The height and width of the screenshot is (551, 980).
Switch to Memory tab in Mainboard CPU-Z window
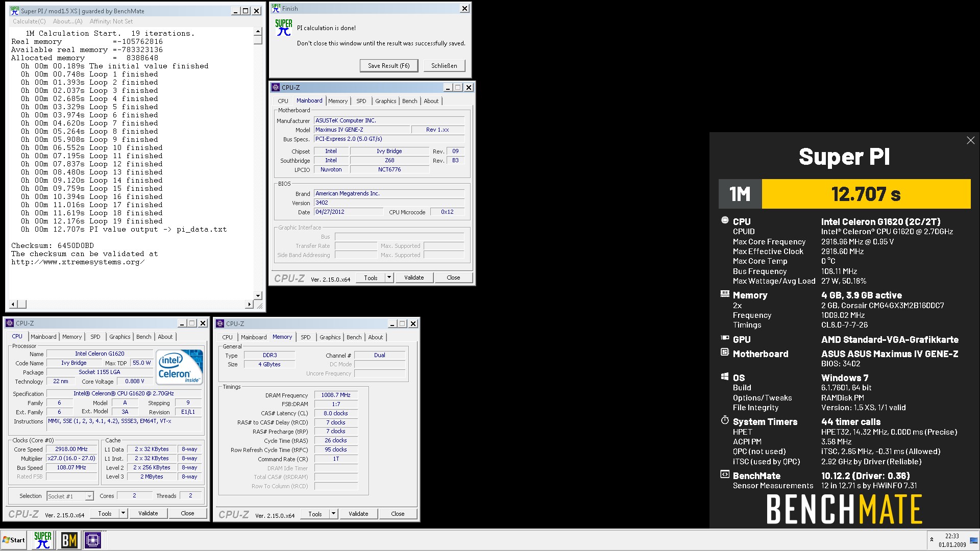(x=337, y=101)
